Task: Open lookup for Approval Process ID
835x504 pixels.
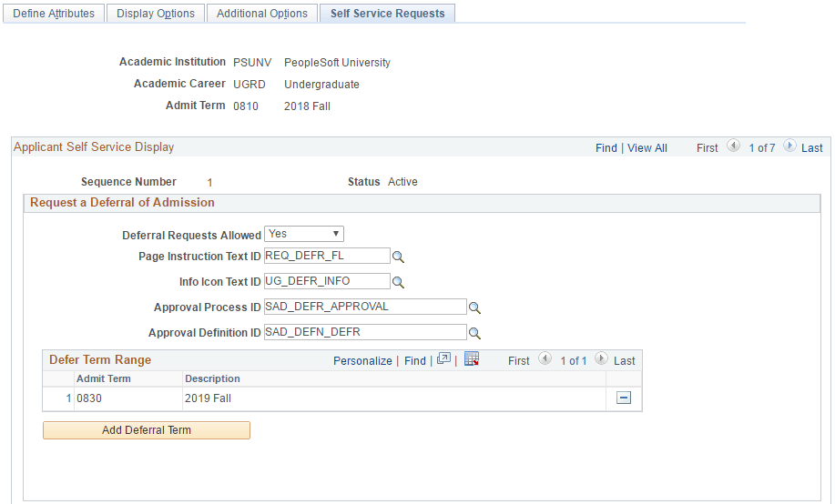Action: pyautogui.click(x=474, y=307)
